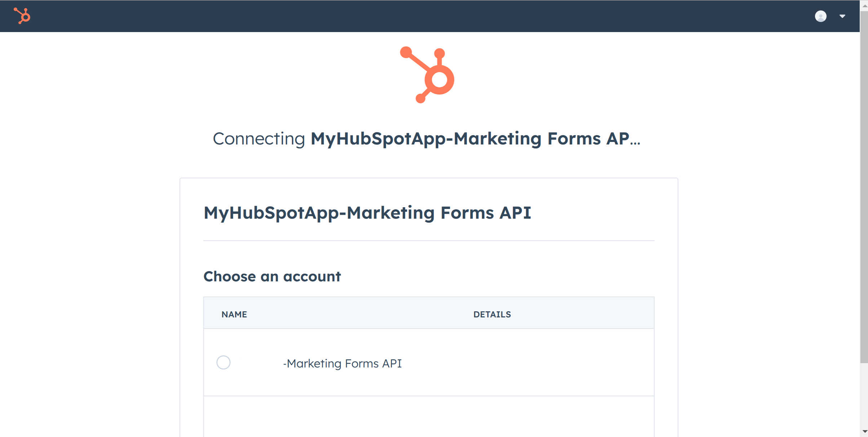Screen dimensions: 868x437
Task: Expand the account menu caret beside avatar
Action: (x=842, y=16)
